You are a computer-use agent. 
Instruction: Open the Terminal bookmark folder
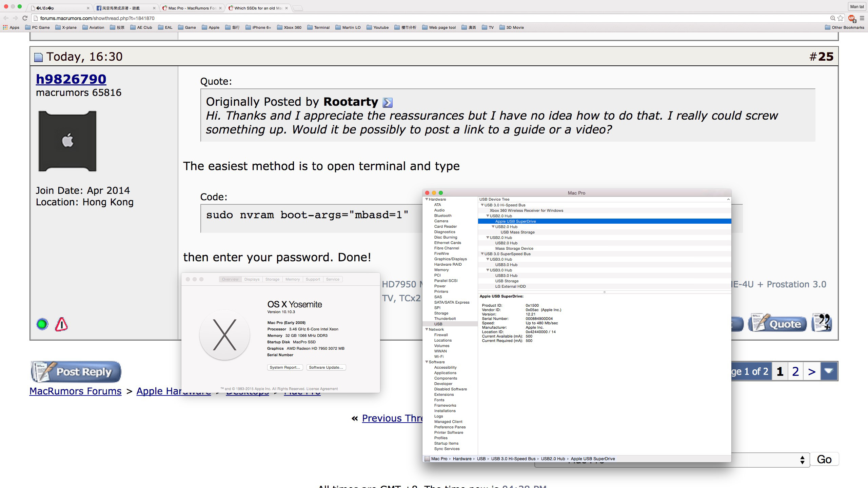coord(318,27)
